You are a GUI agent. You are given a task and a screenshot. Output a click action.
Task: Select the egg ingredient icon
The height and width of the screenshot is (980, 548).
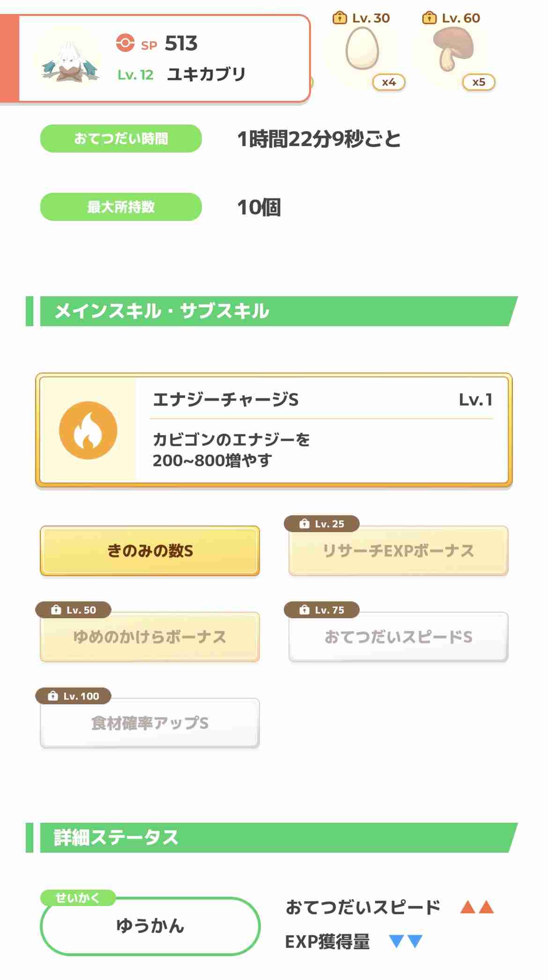pyautogui.click(x=362, y=49)
